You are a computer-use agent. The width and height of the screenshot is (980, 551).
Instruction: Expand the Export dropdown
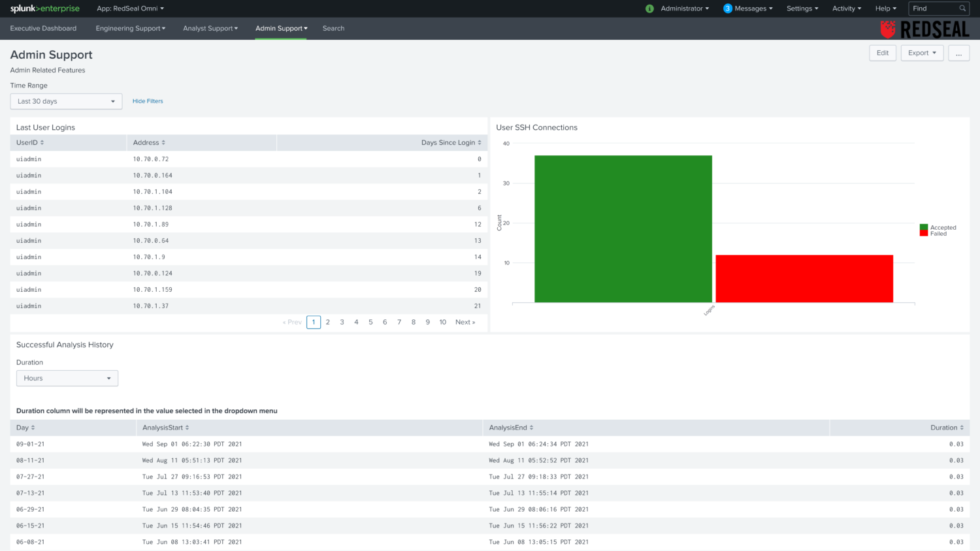(922, 53)
